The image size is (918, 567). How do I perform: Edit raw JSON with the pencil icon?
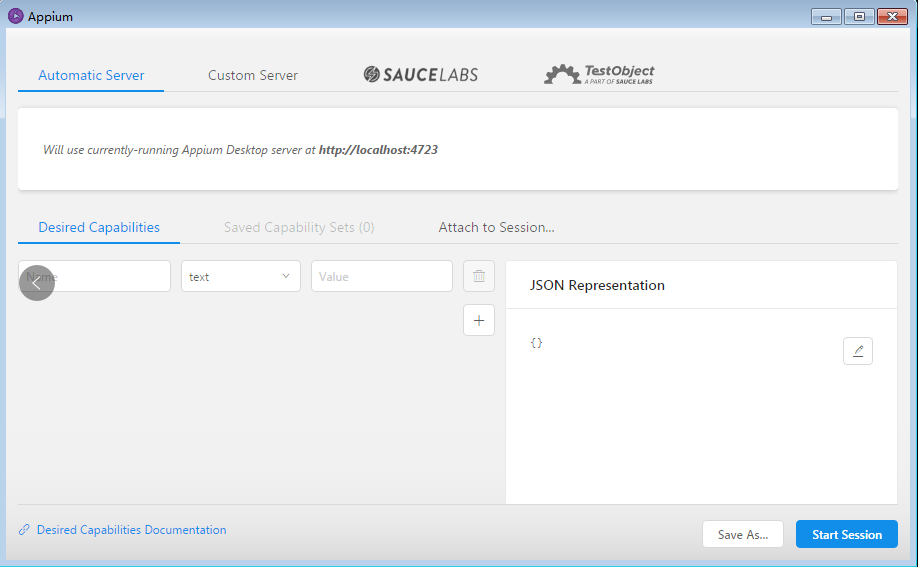coord(858,351)
